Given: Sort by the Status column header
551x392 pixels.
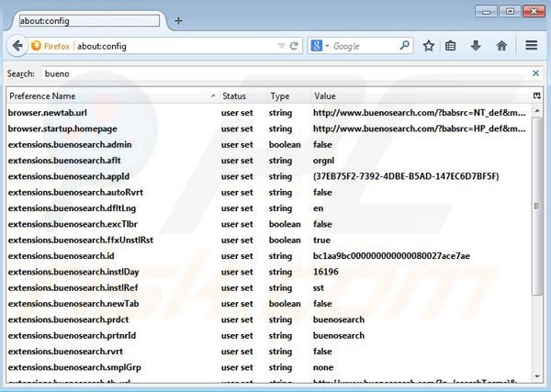Looking at the screenshot, I should [242, 95].
